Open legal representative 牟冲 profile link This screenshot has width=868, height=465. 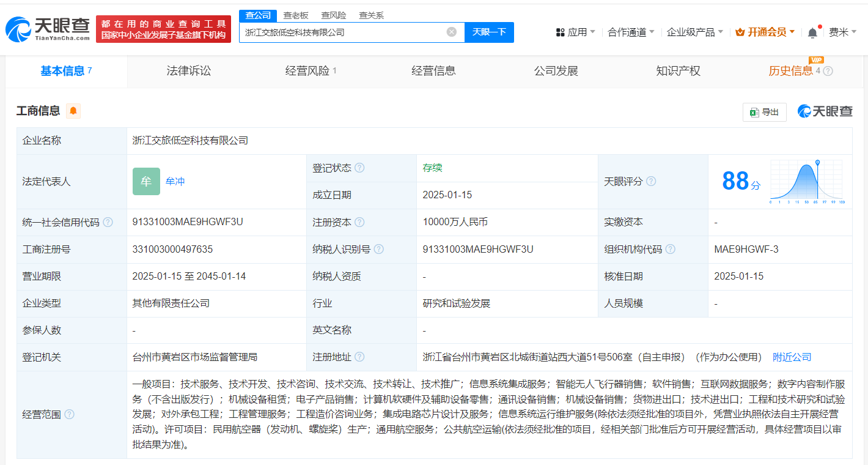pos(175,181)
